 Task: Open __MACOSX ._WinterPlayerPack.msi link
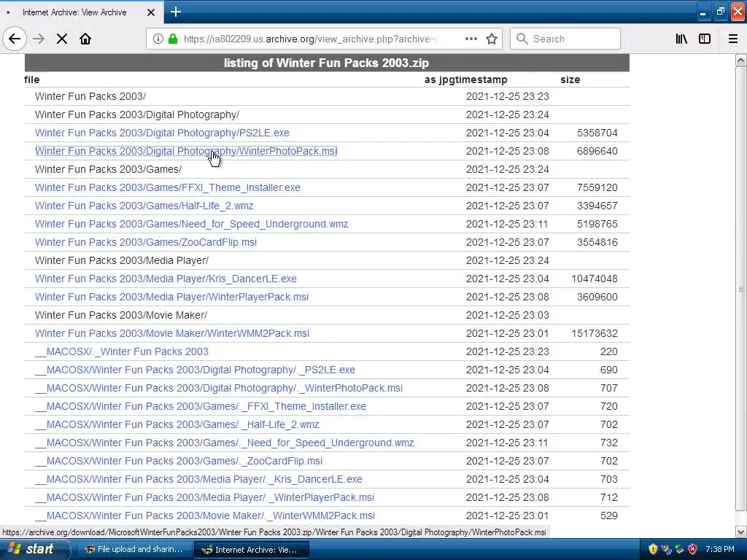click(x=204, y=497)
